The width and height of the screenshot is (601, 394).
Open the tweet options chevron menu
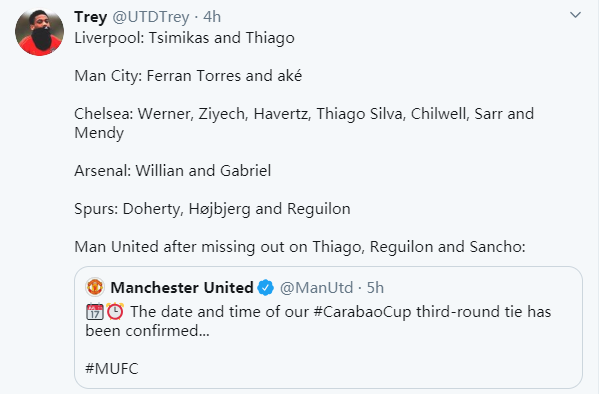tap(575, 15)
